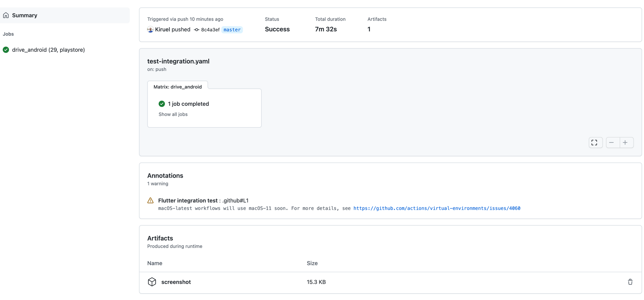Click the Size column header
The height and width of the screenshot is (300, 644).
[x=312, y=263]
